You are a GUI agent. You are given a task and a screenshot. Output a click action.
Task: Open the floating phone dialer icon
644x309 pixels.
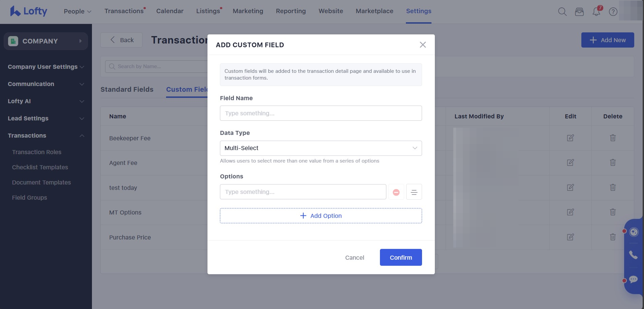click(x=633, y=255)
